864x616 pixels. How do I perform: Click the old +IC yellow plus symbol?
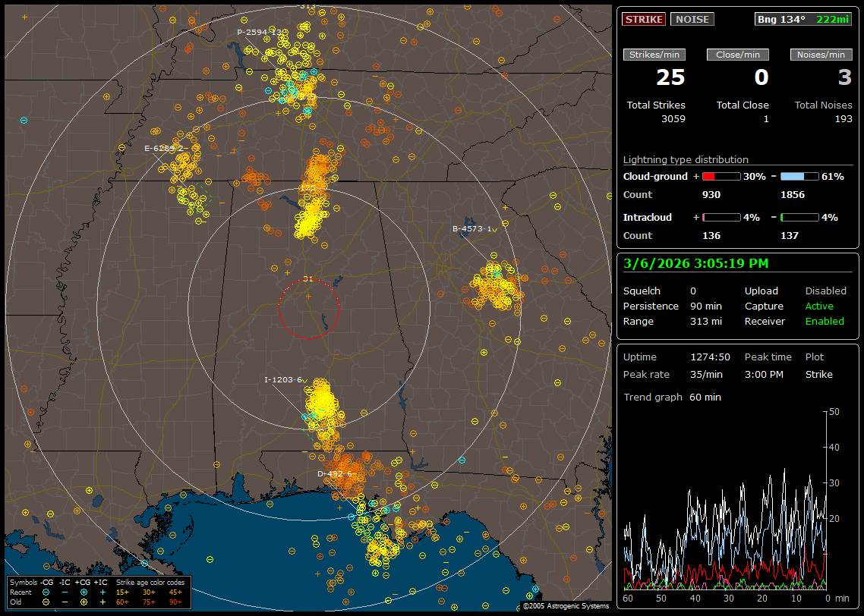click(102, 601)
